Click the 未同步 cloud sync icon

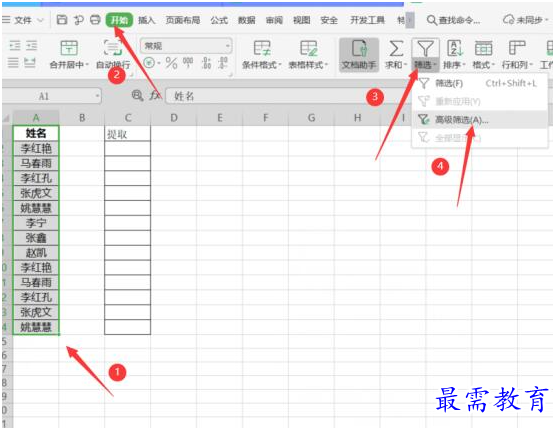click(x=508, y=20)
